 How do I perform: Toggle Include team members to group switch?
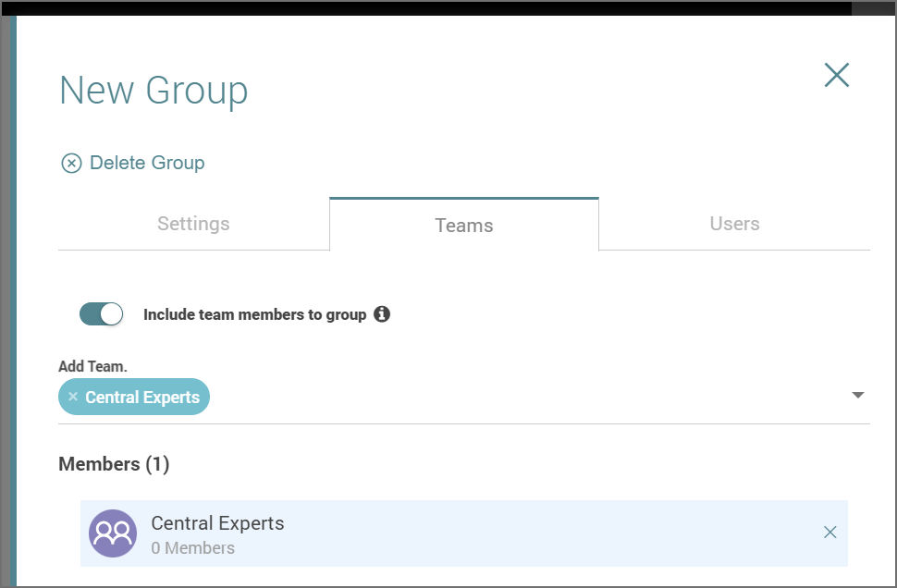pyautogui.click(x=101, y=314)
